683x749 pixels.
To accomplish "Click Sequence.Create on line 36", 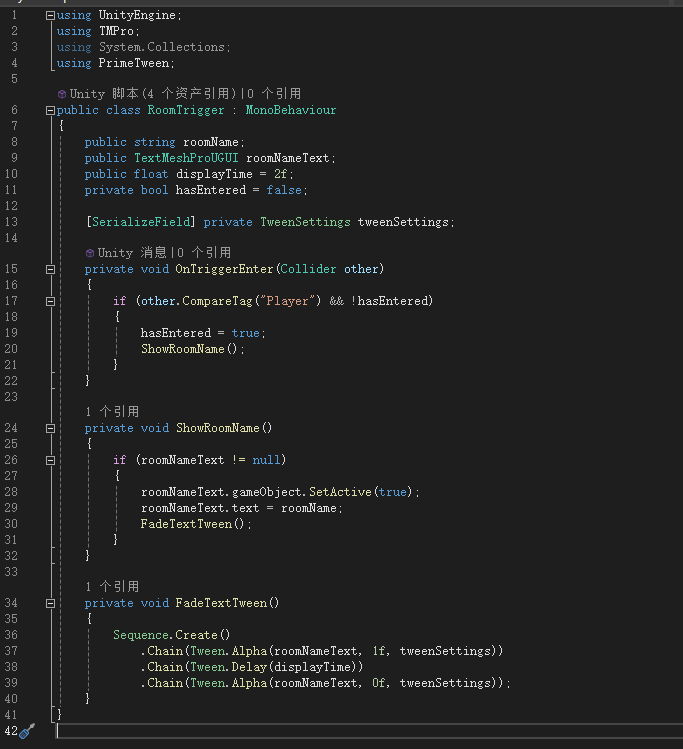I will coord(171,635).
